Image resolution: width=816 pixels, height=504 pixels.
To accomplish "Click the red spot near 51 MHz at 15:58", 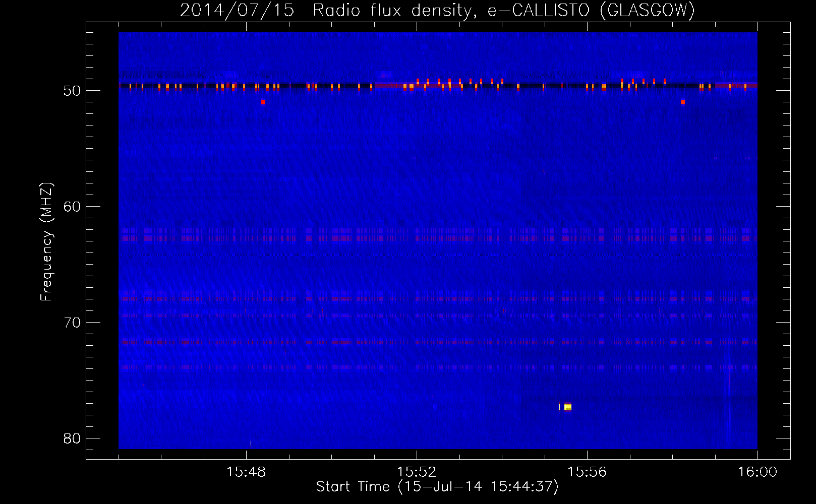I will 683,102.
